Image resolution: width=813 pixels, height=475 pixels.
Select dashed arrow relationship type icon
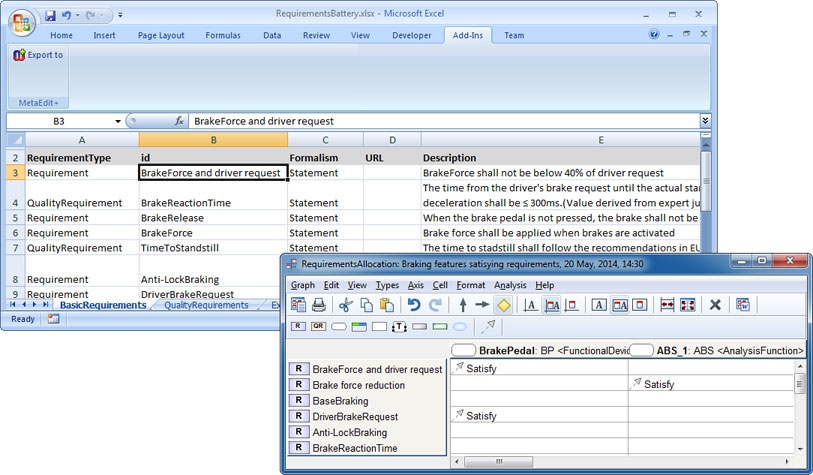[488, 326]
